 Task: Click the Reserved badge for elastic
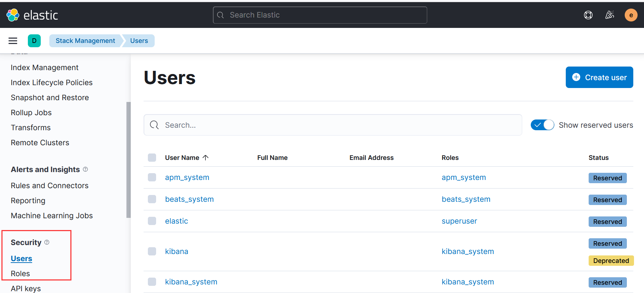coord(608,221)
